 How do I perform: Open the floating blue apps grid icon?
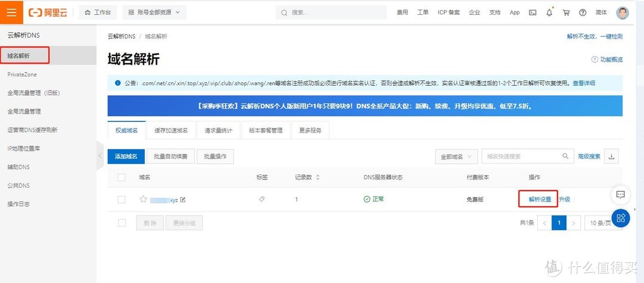(621, 218)
